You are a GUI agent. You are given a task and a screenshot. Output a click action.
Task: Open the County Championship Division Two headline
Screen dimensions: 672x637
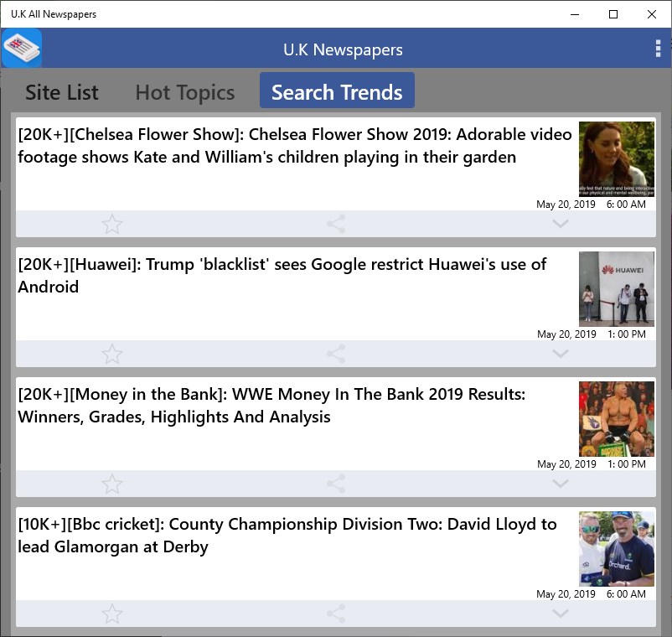[287, 536]
